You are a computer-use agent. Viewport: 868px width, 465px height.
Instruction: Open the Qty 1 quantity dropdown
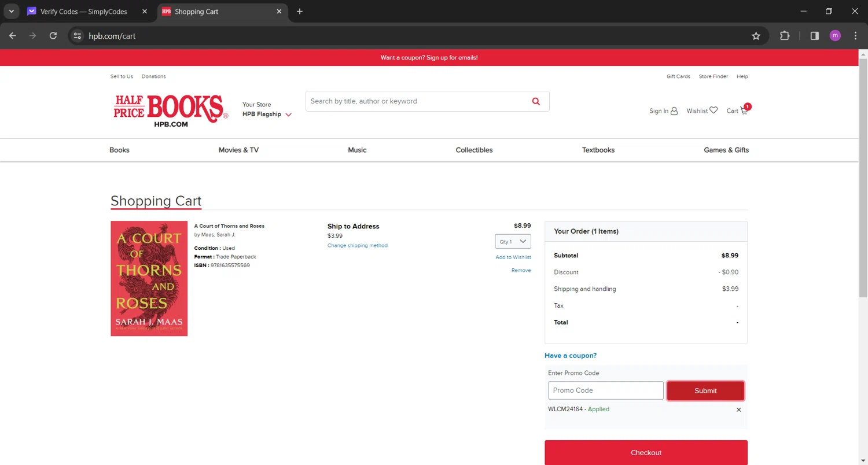(x=513, y=241)
